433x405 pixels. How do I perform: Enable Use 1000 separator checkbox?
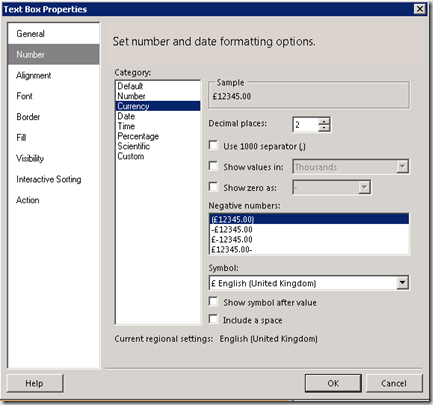pos(213,145)
